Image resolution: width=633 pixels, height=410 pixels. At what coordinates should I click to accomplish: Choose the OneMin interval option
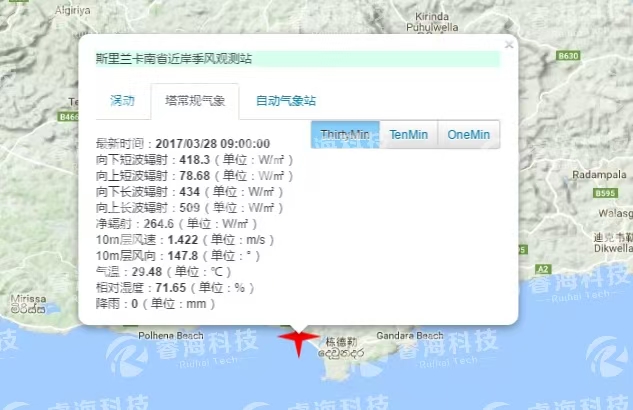coord(469,134)
